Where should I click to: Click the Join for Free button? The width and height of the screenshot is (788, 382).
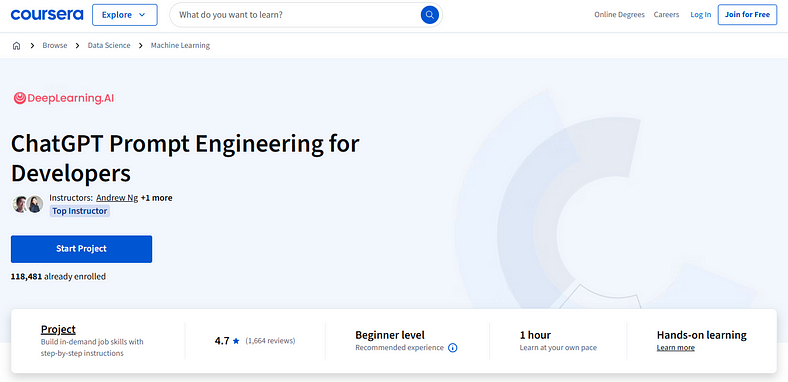(x=747, y=15)
